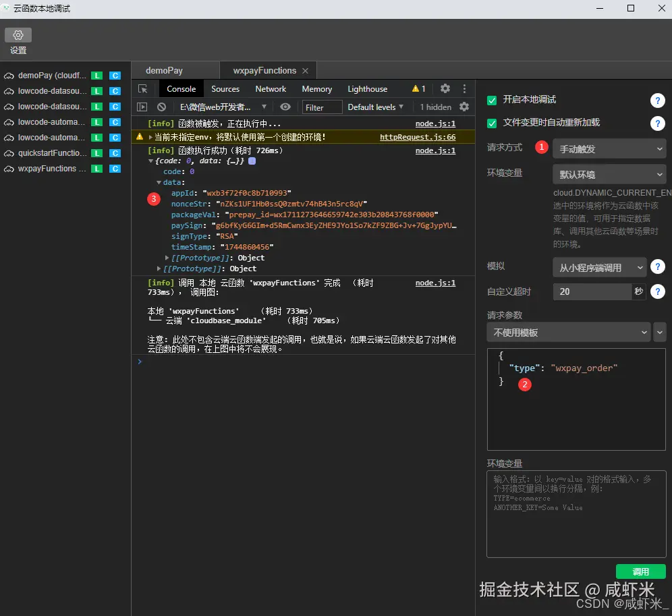The image size is (672, 616).
Task: Collapse the {code: 0, data} object
Action: click(x=151, y=161)
